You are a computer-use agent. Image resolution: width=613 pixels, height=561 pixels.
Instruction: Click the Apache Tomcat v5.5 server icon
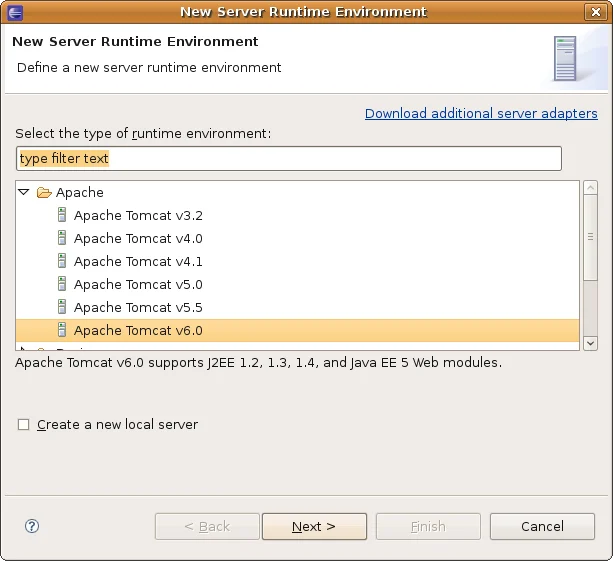(62, 307)
